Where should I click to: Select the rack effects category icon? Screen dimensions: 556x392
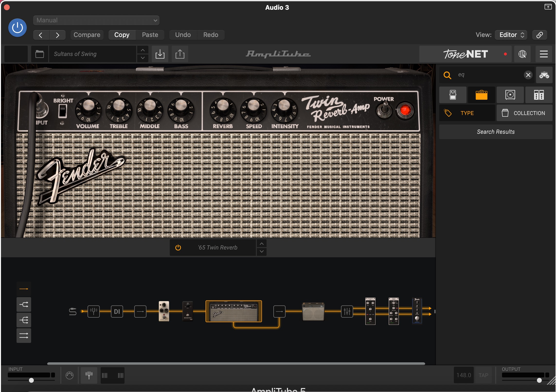pyautogui.click(x=539, y=95)
